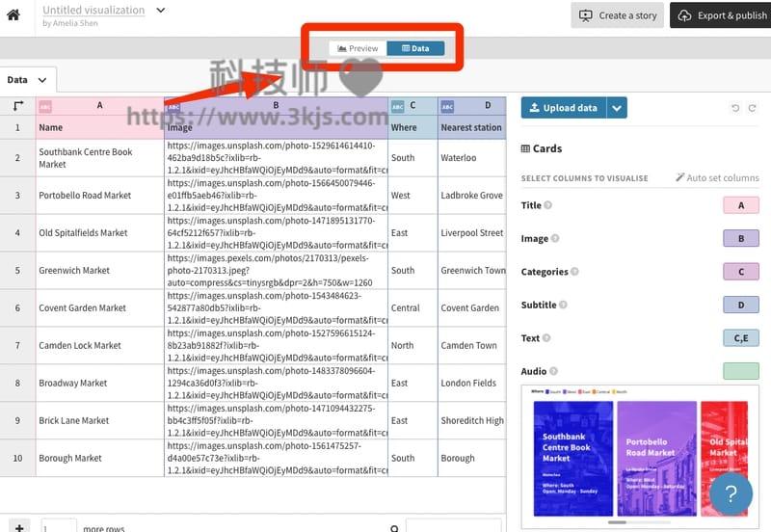Switch to Preview mode

point(358,48)
